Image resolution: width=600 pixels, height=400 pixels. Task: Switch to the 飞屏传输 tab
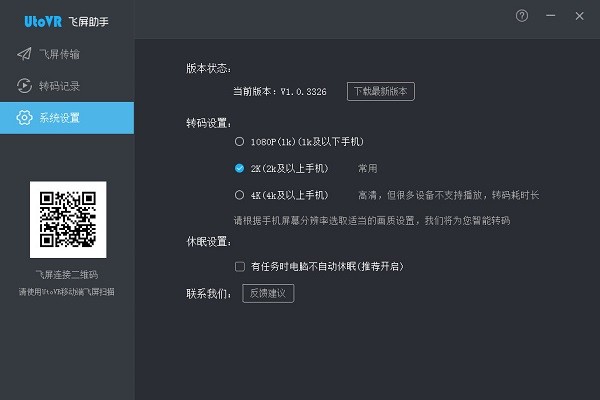tap(60, 54)
